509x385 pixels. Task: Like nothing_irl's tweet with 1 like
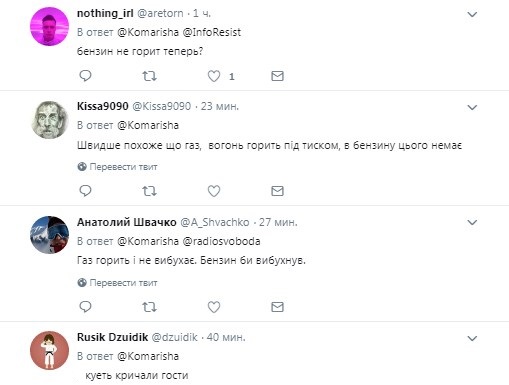tap(214, 76)
